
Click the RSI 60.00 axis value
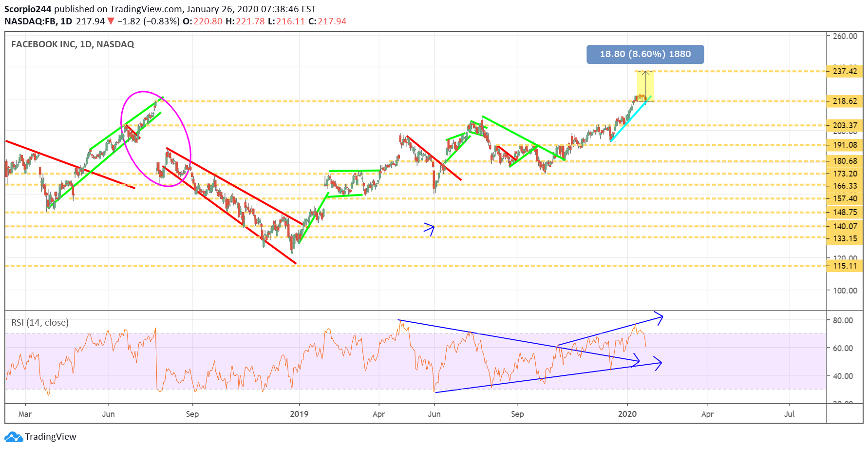click(843, 348)
